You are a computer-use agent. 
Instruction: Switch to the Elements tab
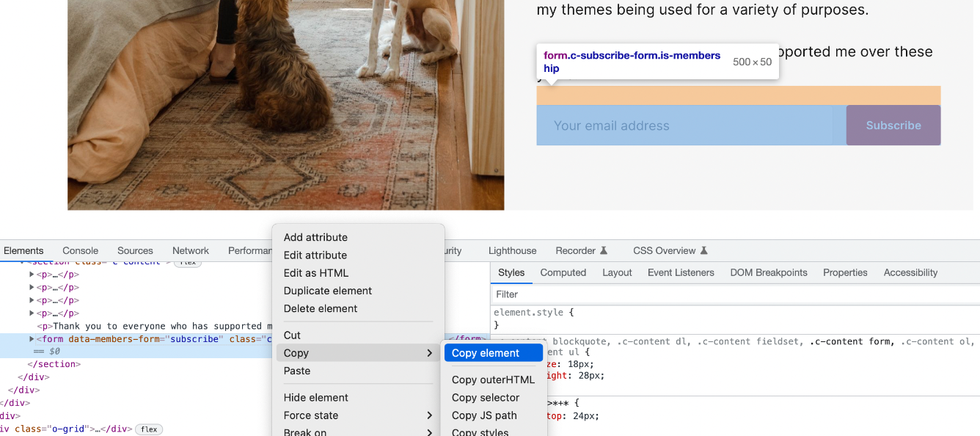pyautogui.click(x=23, y=250)
